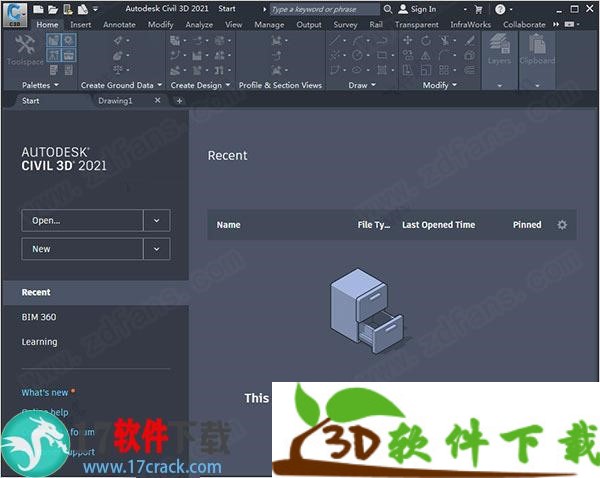Sort by Name column header
Screen dimensions: 600x478
pyautogui.click(x=228, y=225)
